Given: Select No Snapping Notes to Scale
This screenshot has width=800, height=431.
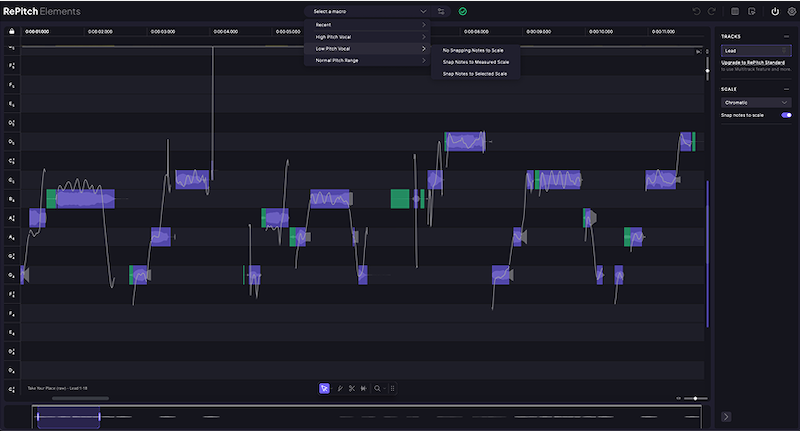Looking at the screenshot, I should (472, 49).
